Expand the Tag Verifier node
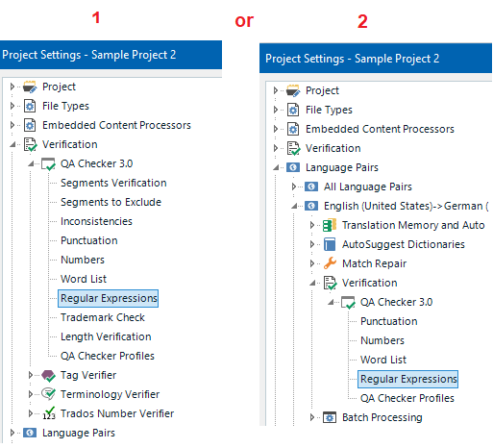This screenshot has width=493, height=448. 31,375
